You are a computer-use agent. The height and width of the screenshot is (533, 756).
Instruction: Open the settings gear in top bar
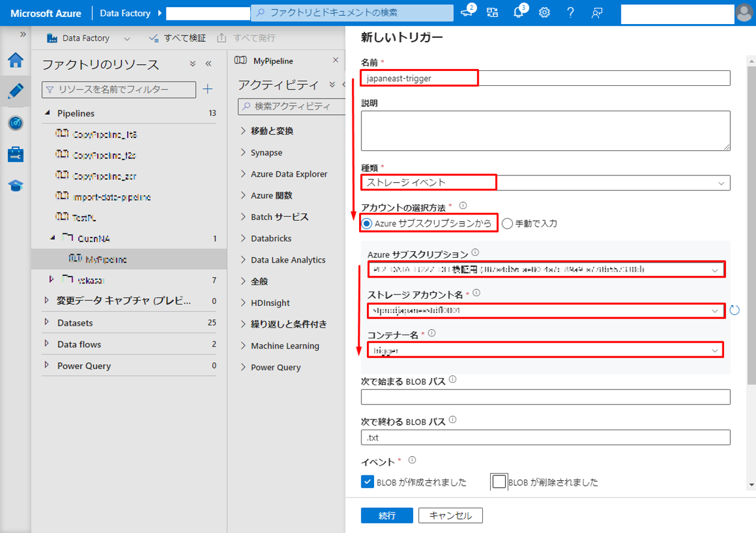coord(545,13)
